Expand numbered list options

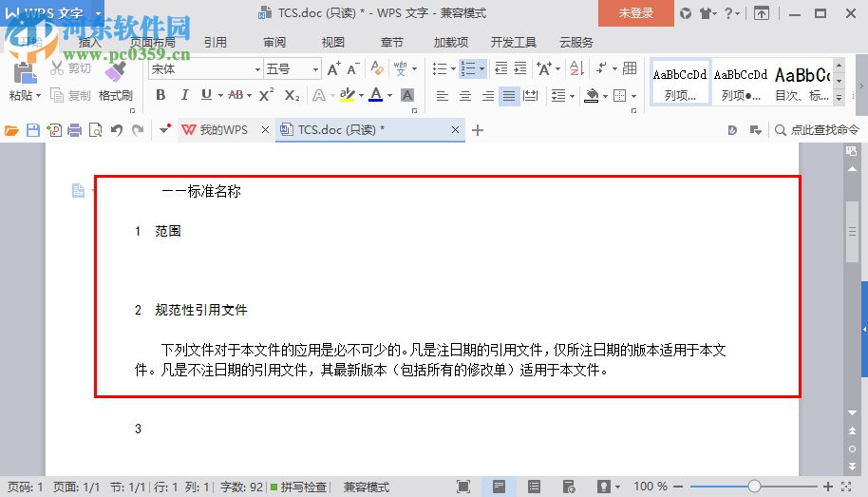tap(481, 68)
